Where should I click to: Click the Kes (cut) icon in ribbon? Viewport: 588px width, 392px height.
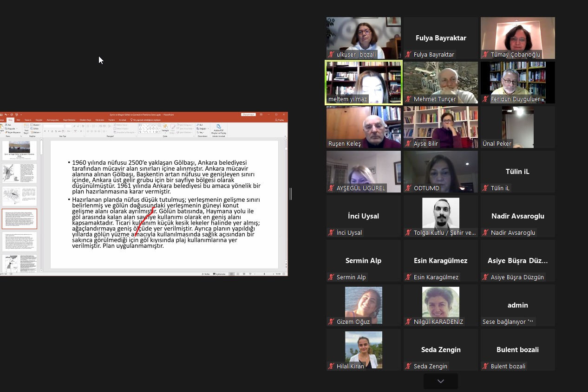8,125
